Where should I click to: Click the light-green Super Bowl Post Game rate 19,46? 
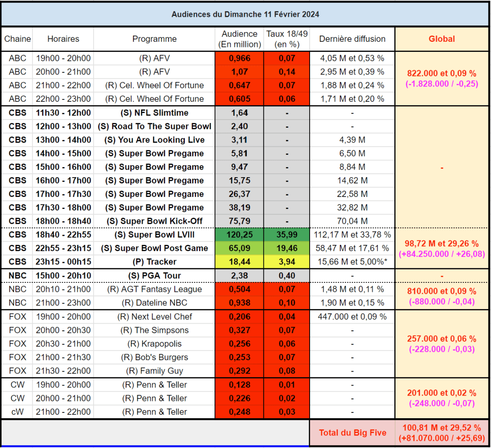pyautogui.click(x=287, y=248)
